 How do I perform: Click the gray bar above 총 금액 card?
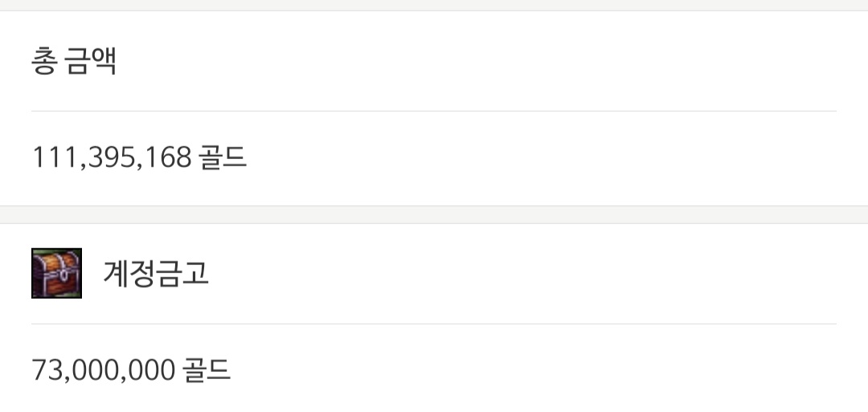point(434,5)
